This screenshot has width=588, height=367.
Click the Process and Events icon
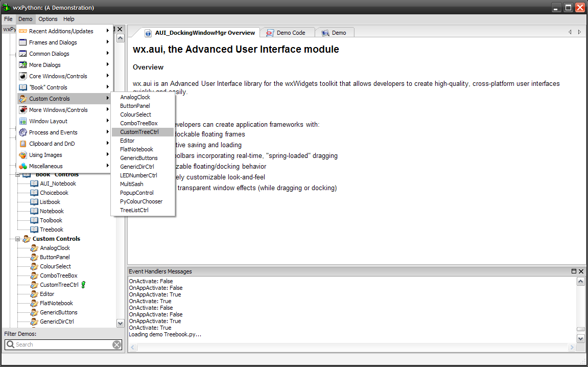click(22, 132)
